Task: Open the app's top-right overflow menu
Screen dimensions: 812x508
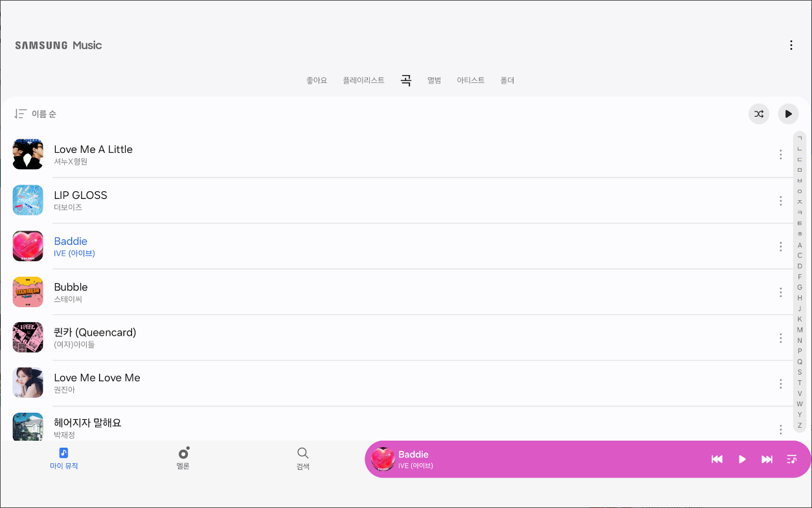Action: point(791,45)
